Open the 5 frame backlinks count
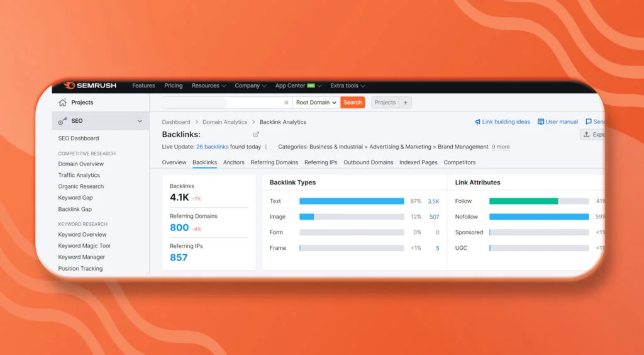This screenshot has height=355, width=644. [438, 248]
